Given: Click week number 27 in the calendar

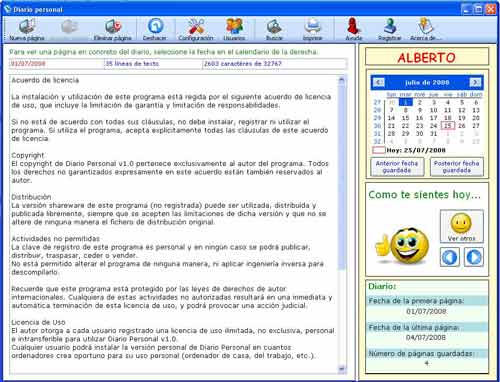Looking at the screenshot, I should pyautogui.click(x=377, y=102).
